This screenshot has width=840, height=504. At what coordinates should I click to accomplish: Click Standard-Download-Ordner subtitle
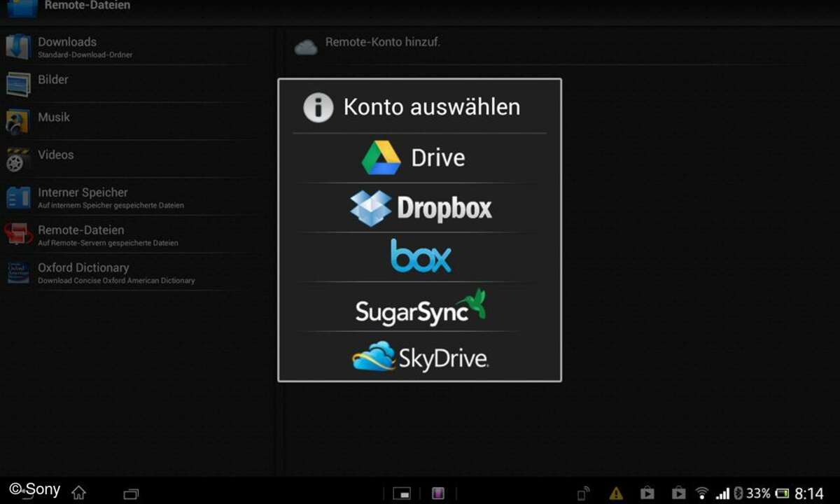click(85, 55)
